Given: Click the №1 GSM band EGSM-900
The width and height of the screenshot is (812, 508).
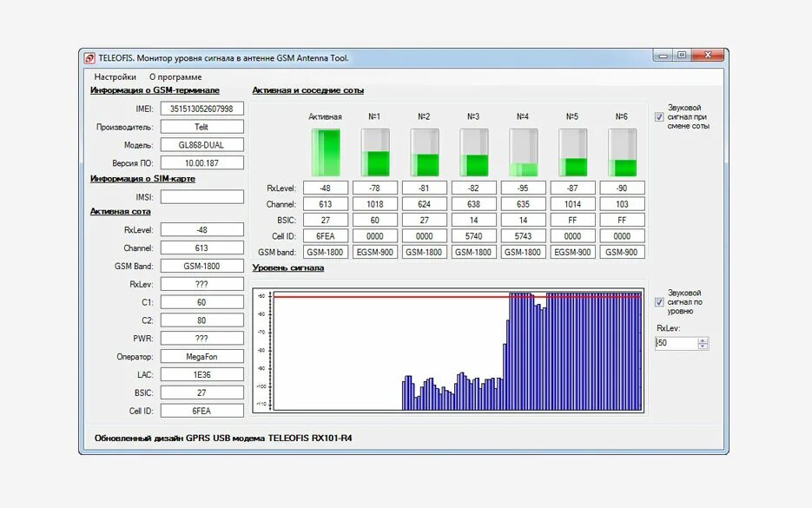Looking at the screenshot, I should pos(375,252).
